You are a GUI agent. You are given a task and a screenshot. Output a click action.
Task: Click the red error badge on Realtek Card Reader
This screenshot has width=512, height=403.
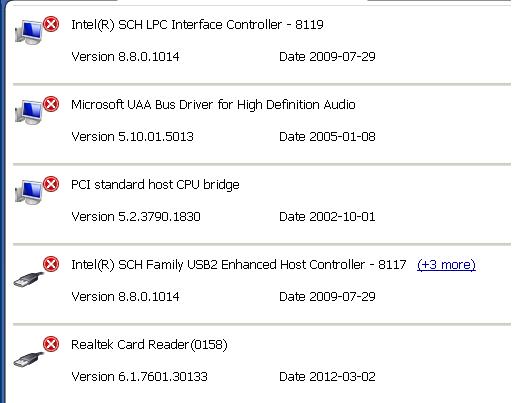point(51,344)
